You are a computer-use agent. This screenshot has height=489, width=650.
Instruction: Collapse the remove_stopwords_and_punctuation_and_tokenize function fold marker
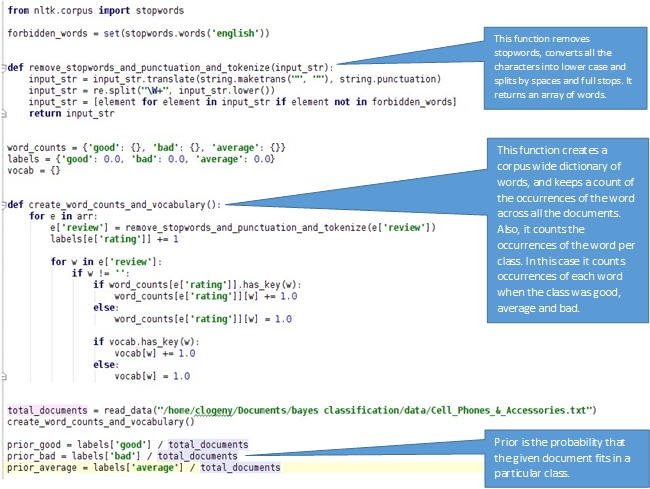pos(4,67)
